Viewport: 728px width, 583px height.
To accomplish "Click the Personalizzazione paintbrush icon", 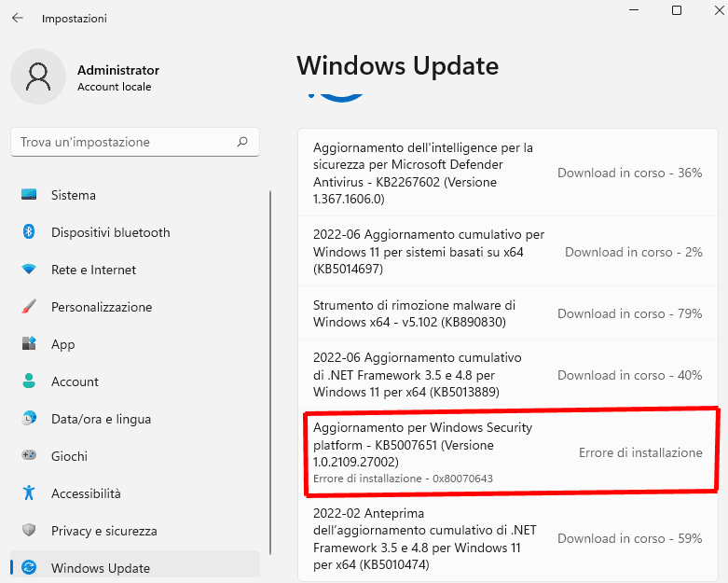I will pos(29,307).
